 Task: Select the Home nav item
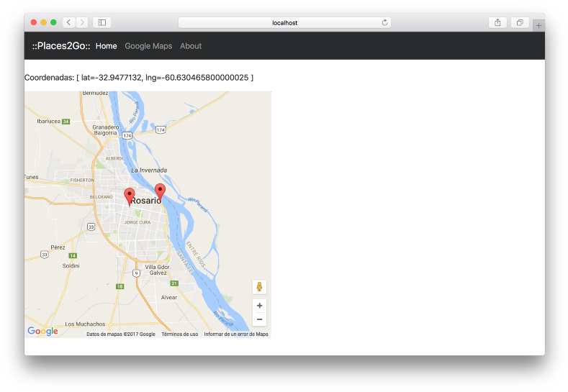click(106, 46)
